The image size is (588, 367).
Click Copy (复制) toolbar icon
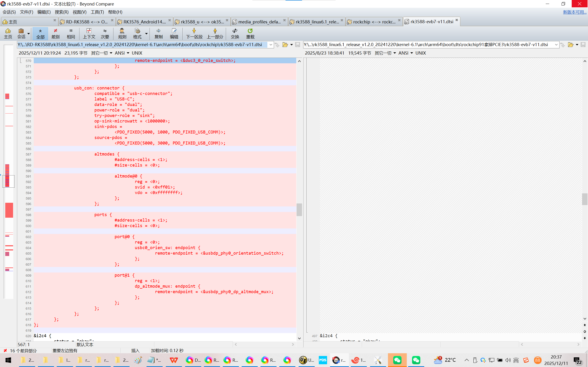pyautogui.click(x=158, y=33)
